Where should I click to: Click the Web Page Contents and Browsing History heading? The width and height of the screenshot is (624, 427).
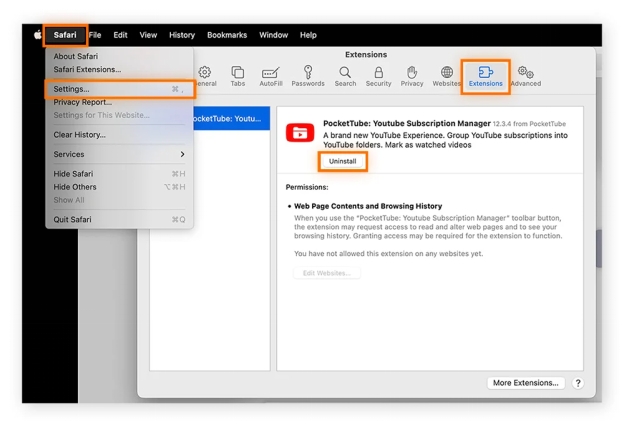click(368, 206)
